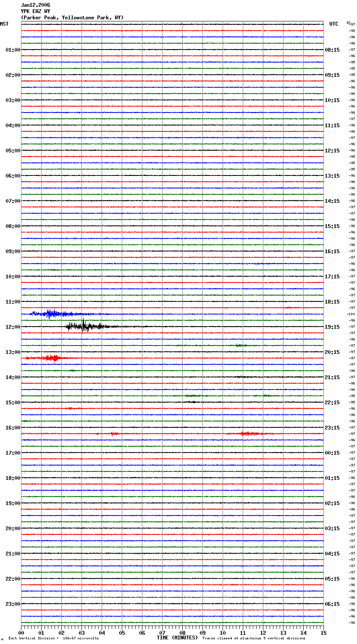Viewport: 357px width, 644px height.
Task: Click the 18:15 UTC time label
Action: tap(332, 302)
